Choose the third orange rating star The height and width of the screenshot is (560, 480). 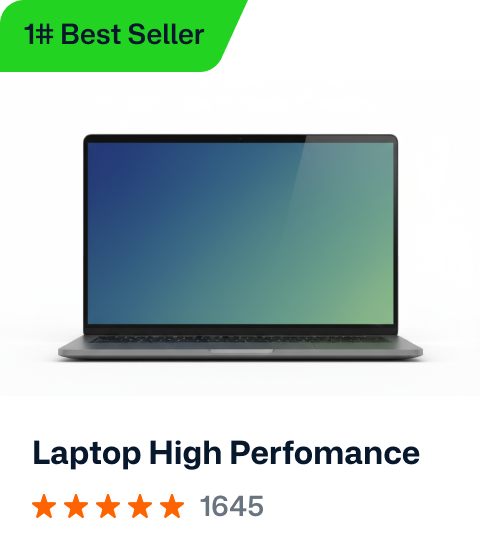[x=108, y=506]
